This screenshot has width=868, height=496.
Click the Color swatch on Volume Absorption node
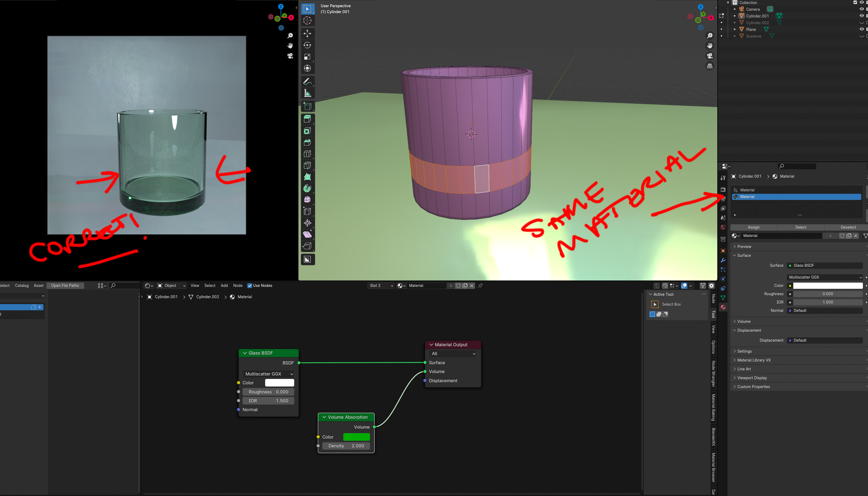[356, 436]
